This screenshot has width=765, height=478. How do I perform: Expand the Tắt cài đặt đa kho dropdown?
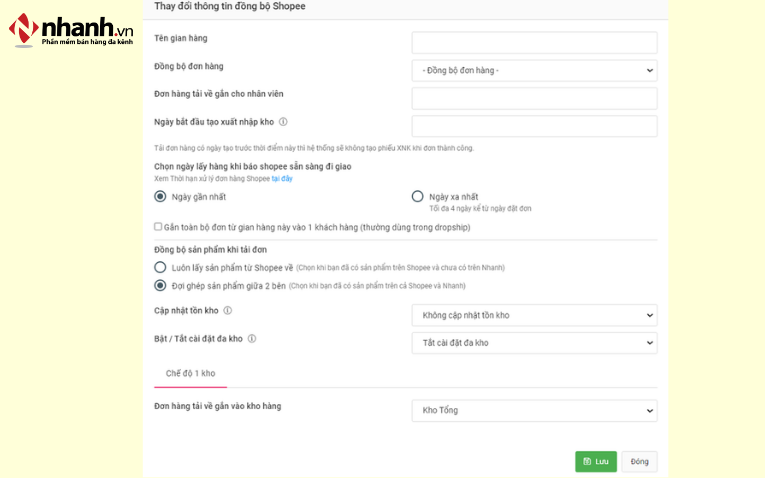click(534, 343)
